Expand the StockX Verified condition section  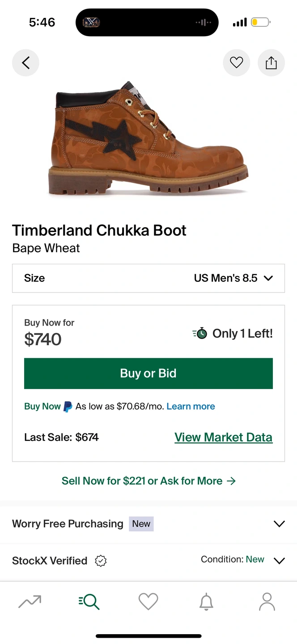279,561
